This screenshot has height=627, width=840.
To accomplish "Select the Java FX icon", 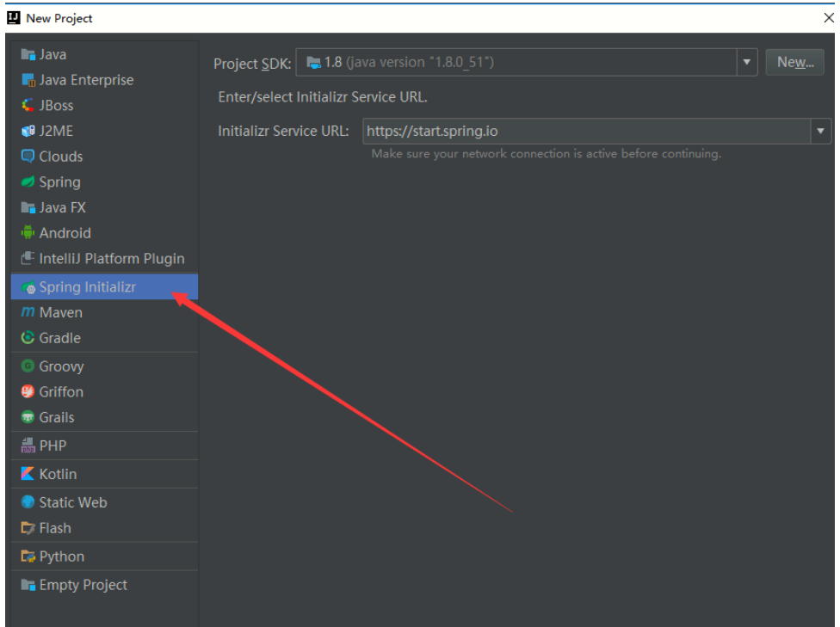I will 28,207.
